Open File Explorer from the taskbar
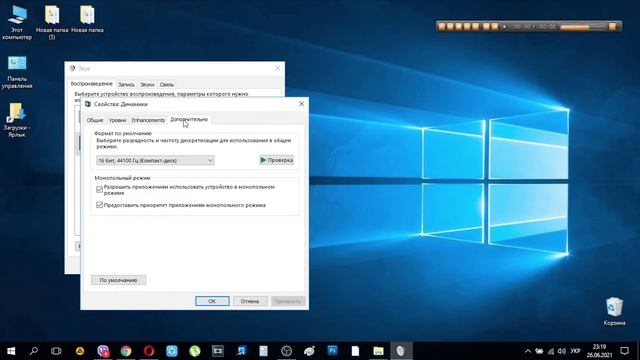Screen dimensions: 640x360 click(x=378, y=351)
